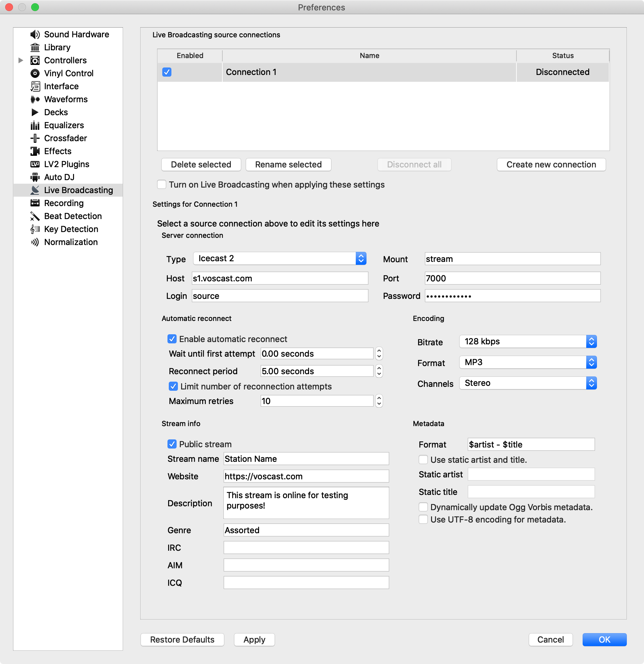Open the Bitrate 128 kbps dropdown
Viewport: 644px width, 664px height.
pyautogui.click(x=528, y=341)
